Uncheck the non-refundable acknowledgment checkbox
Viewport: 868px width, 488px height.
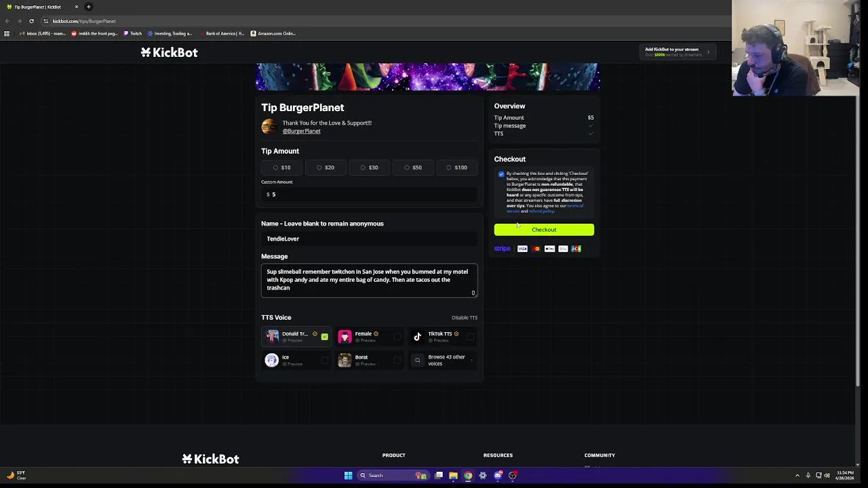click(501, 174)
